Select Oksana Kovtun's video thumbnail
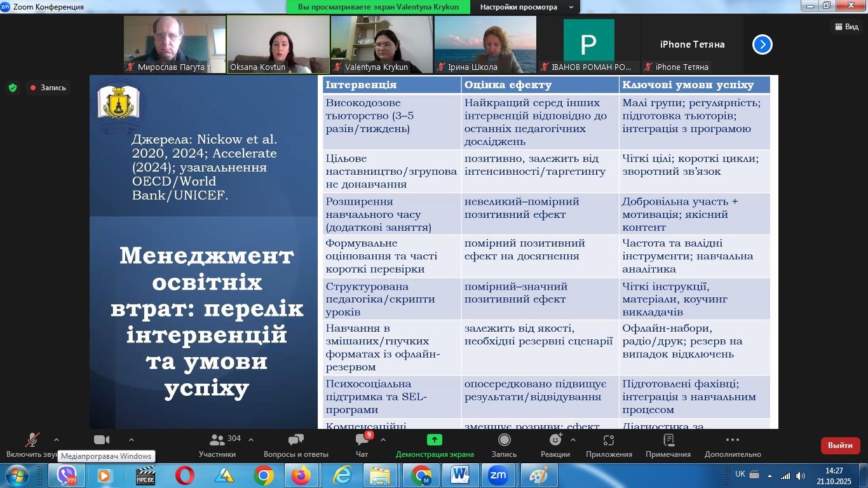The image size is (868, 488). [x=278, y=44]
